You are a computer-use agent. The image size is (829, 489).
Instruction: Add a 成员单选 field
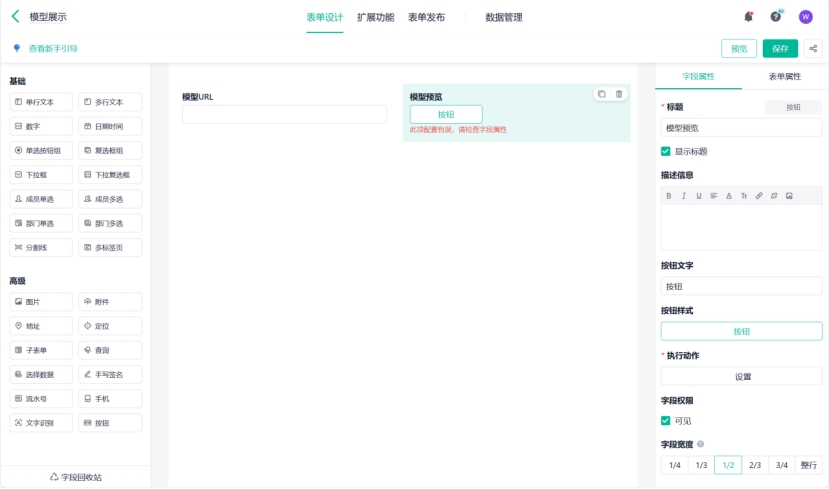click(x=41, y=199)
